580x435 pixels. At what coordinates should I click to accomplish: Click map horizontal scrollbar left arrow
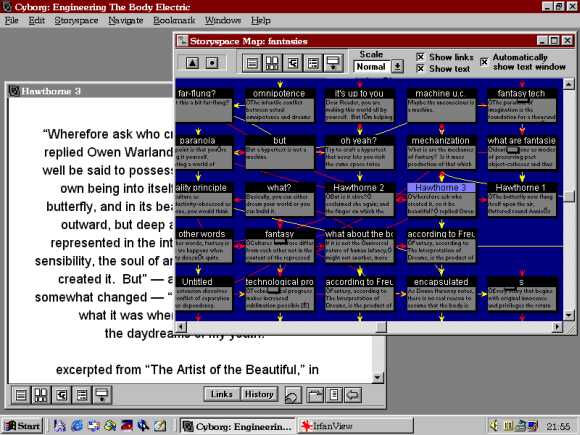[181, 327]
